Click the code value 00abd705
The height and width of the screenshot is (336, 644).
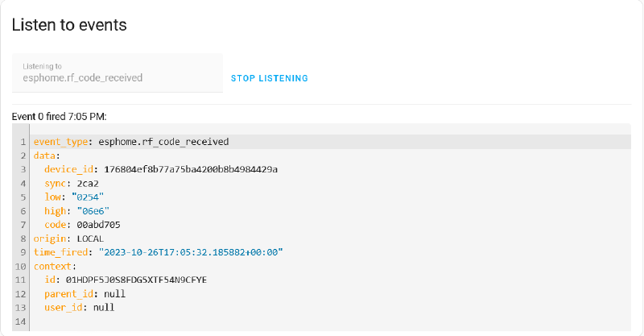tap(98, 225)
